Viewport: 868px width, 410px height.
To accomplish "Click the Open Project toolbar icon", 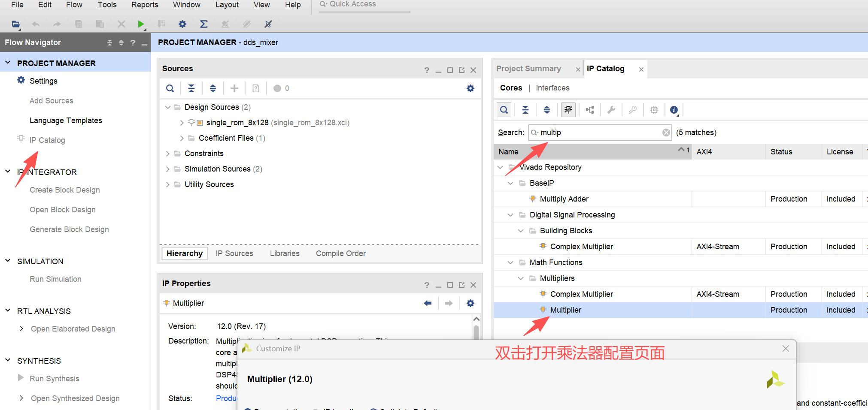I will click(15, 24).
